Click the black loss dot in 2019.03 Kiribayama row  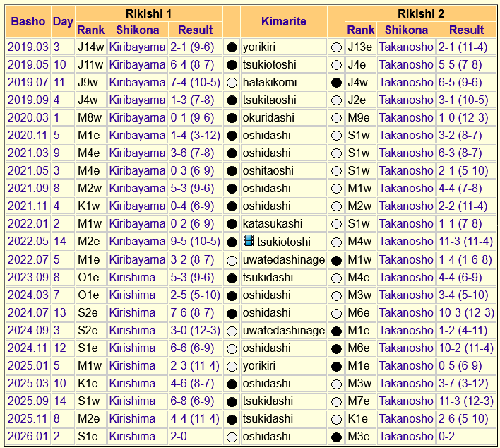coord(232,47)
